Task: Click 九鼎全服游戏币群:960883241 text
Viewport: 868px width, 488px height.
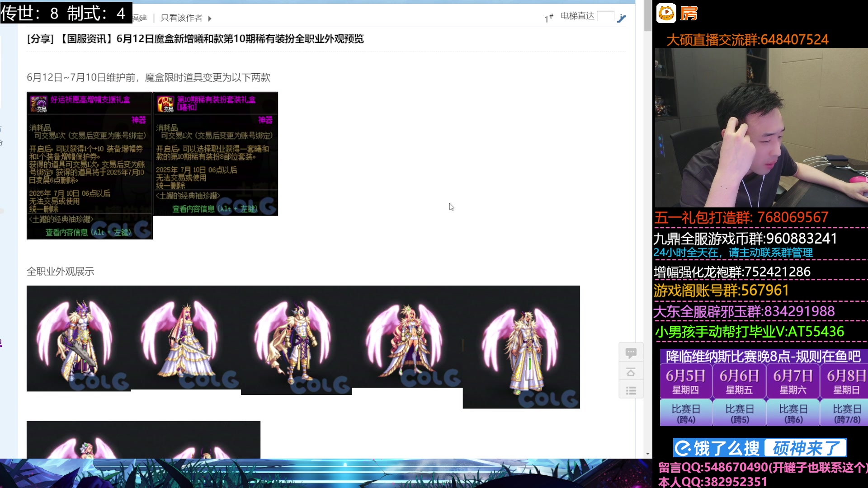Action: [745, 238]
